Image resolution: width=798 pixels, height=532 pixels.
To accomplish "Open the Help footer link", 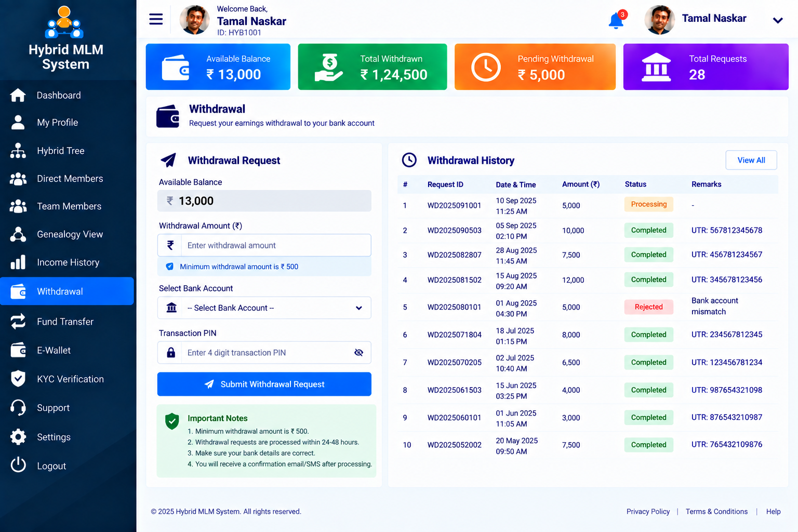I will coord(773,512).
